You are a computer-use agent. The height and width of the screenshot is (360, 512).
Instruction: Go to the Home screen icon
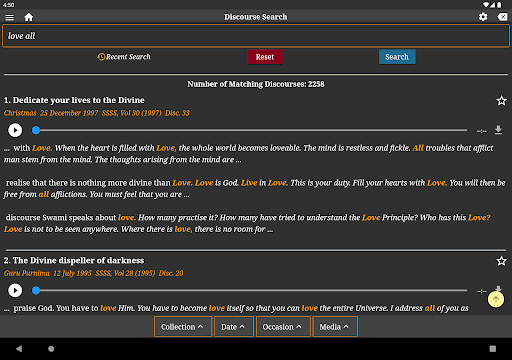pos(29,17)
